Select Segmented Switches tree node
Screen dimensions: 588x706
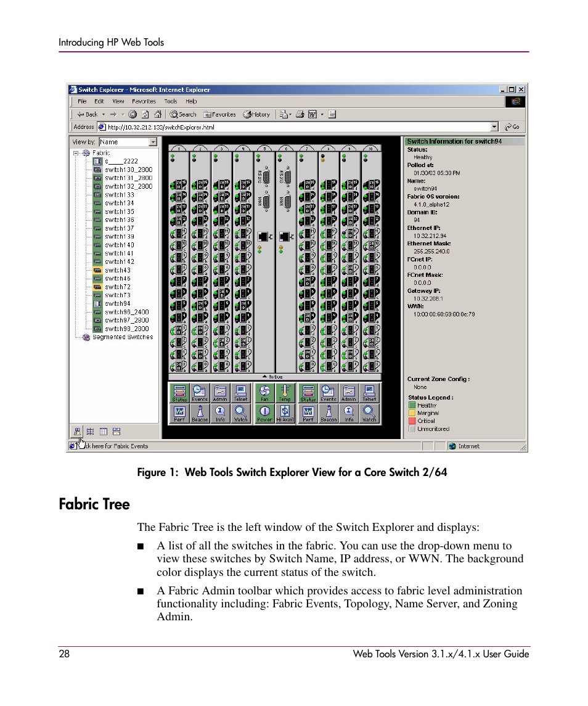pyautogui.click(x=123, y=337)
